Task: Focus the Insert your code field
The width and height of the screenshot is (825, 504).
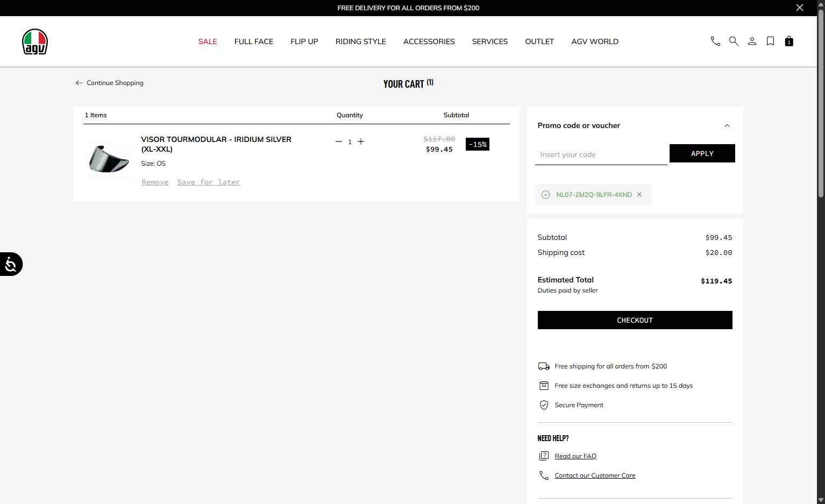Action: click(x=601, y=154)
